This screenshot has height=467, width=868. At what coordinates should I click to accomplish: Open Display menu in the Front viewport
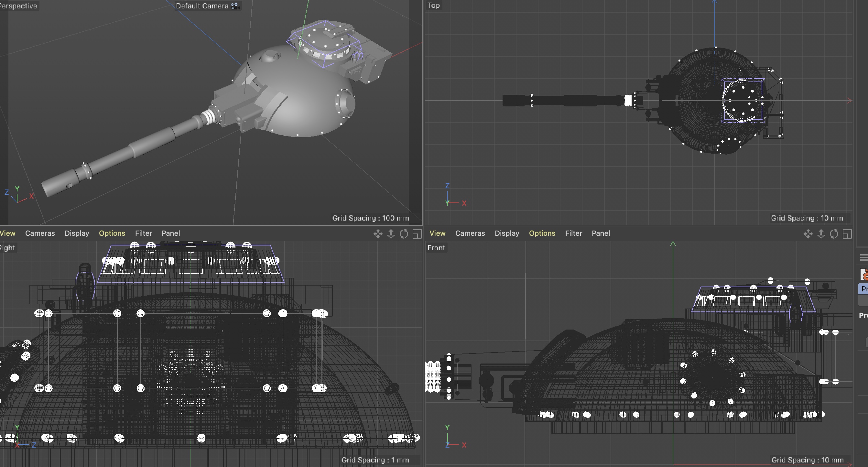point(507,233)
